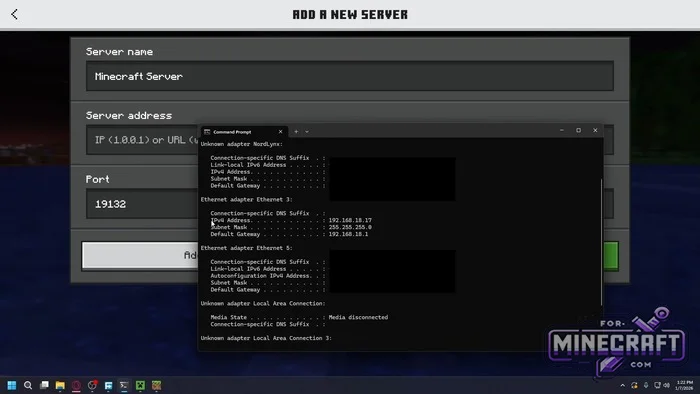Open the blue window app icon on taskbar
Image resolution: width=700 pixels, height=394 pixels.
(x=108, y=385)
